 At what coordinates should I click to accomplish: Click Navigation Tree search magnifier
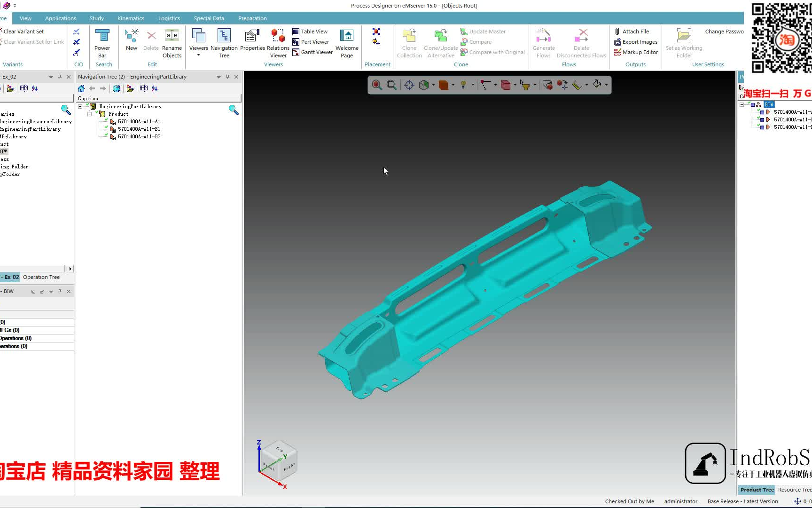click(234, 110)
